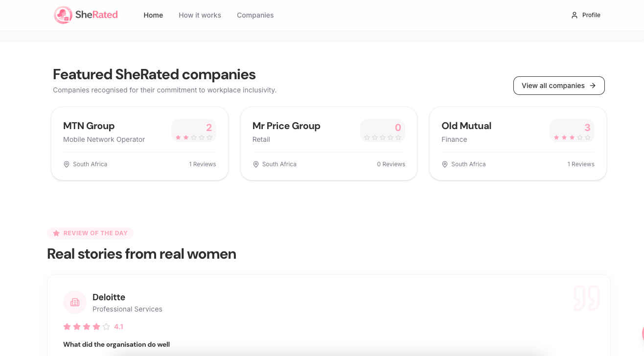Click the Deloitte building icon
The width and height of the screenshot is (644, 356).
coord(75,302)
